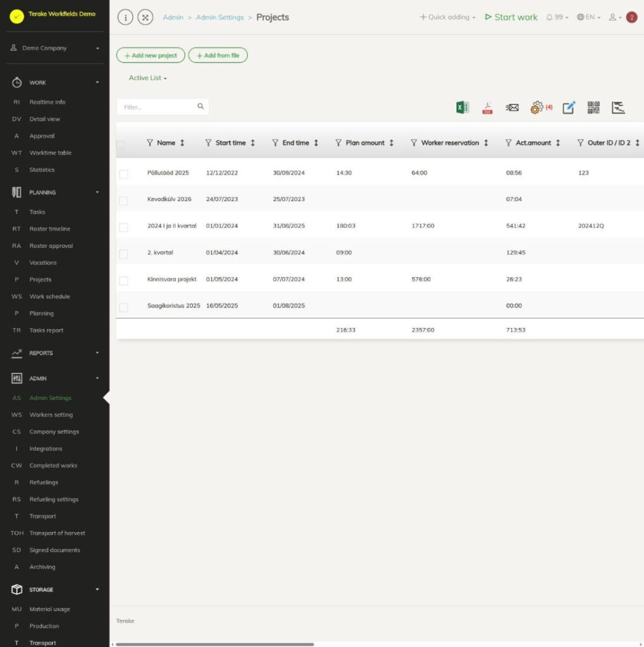Click the red help icon
644x647 pixels.
pos(631,17)
